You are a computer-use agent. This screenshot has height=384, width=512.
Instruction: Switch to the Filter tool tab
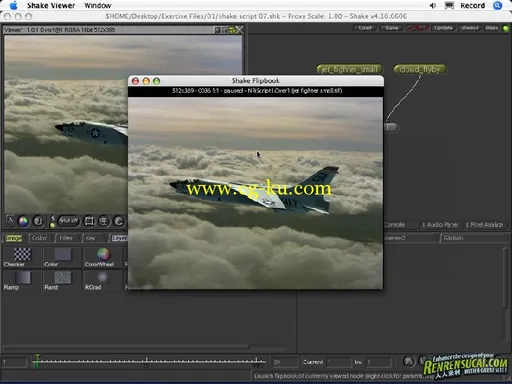point(66,238)
